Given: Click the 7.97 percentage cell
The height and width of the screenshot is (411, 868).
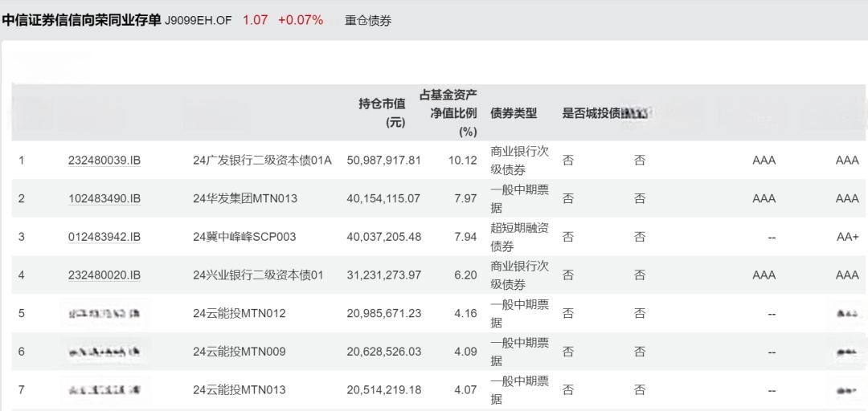Looking at the screenshot, I should pyautogui.click(x=465, y=198).
